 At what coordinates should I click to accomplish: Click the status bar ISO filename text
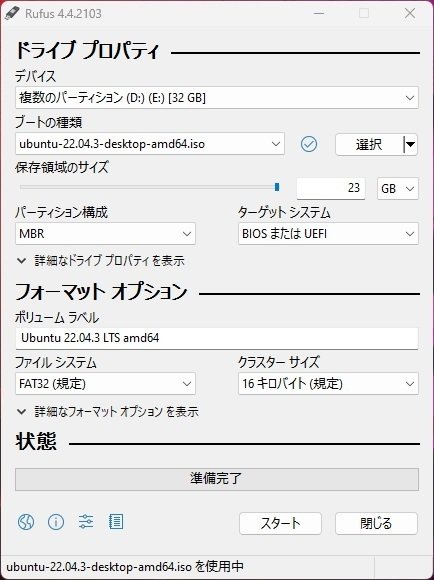click(125, 566)
